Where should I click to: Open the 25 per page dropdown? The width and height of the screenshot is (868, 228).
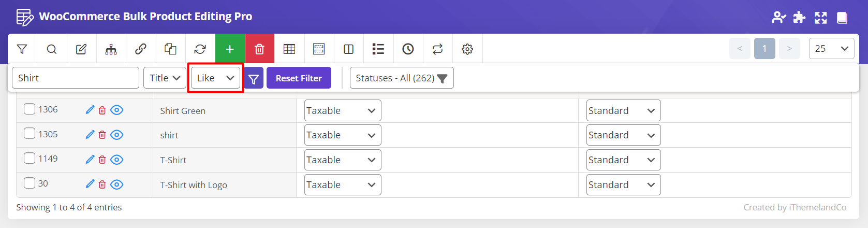pyautogui.click(x=831, y=49)
